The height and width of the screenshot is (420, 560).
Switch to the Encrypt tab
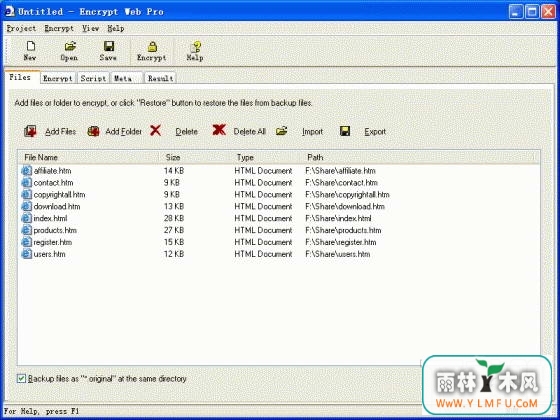pyautogui.click(x=58, y=78)
